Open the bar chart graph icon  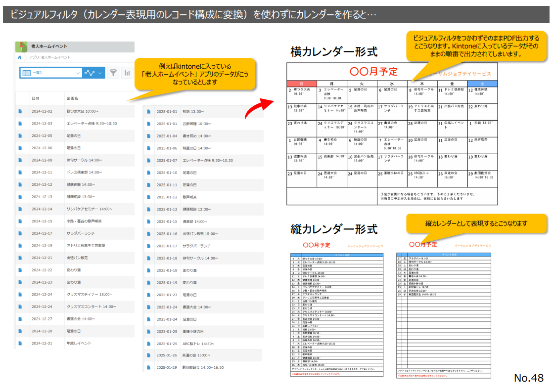point(128,73)
